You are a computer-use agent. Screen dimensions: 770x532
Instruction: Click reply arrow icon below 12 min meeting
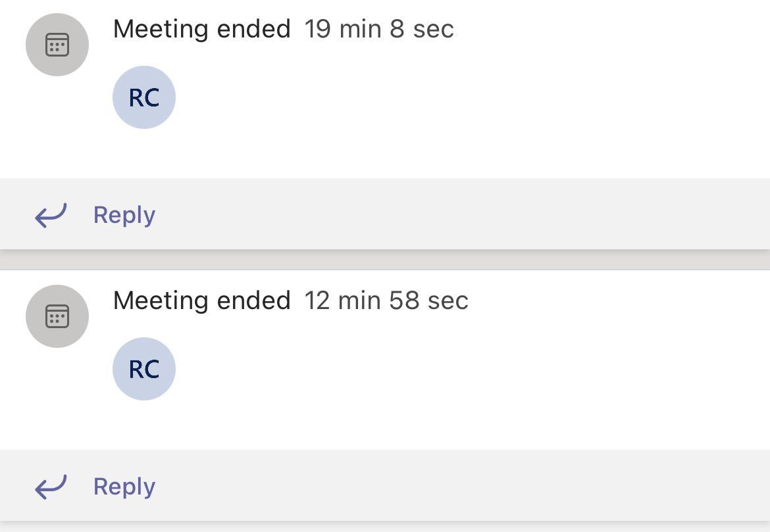pos(51,487)
